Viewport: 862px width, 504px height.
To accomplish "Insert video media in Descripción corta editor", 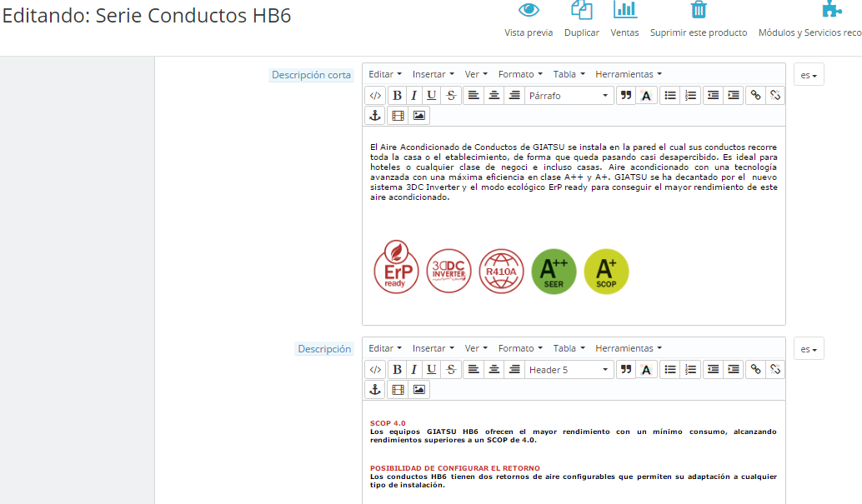I will coord(398,116).
